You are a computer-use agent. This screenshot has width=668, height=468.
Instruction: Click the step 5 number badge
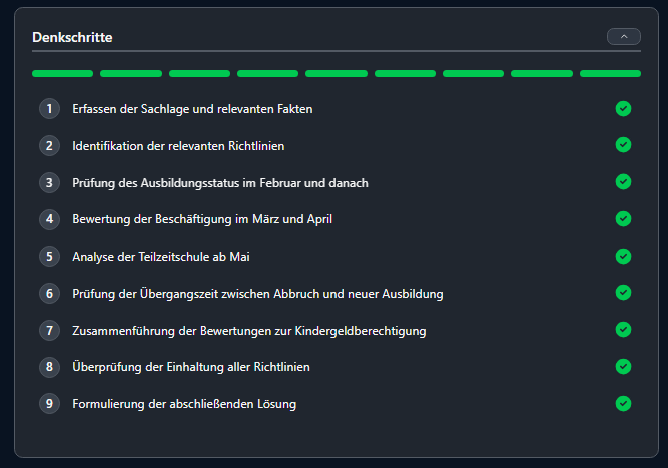(x=49, y=256)
